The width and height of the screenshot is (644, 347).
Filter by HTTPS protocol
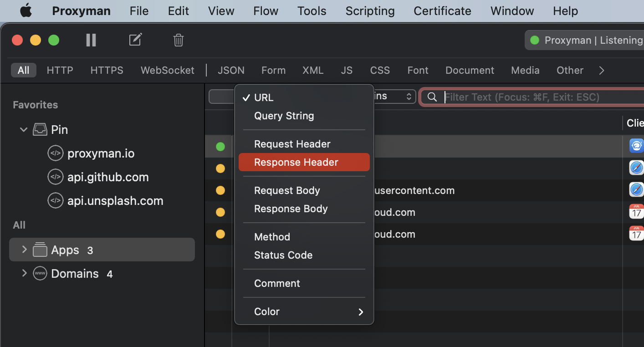pyautogui.click(x=107, y=70)
